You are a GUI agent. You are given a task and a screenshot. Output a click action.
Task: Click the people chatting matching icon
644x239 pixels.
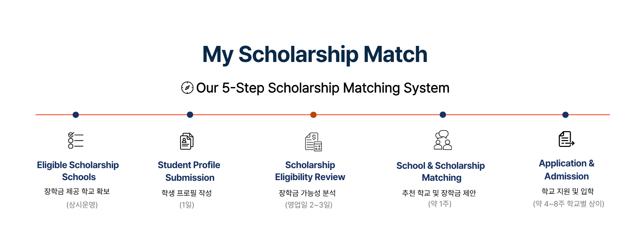point(443,140)
